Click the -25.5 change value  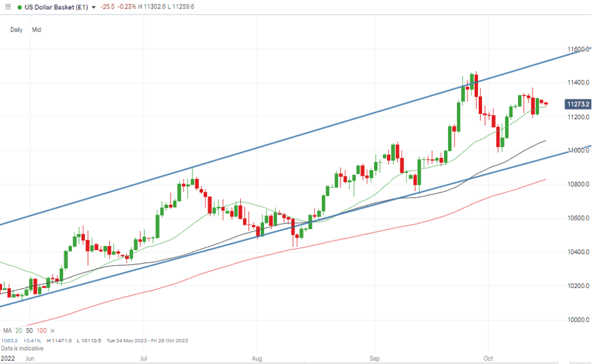[x=107, y=7]
